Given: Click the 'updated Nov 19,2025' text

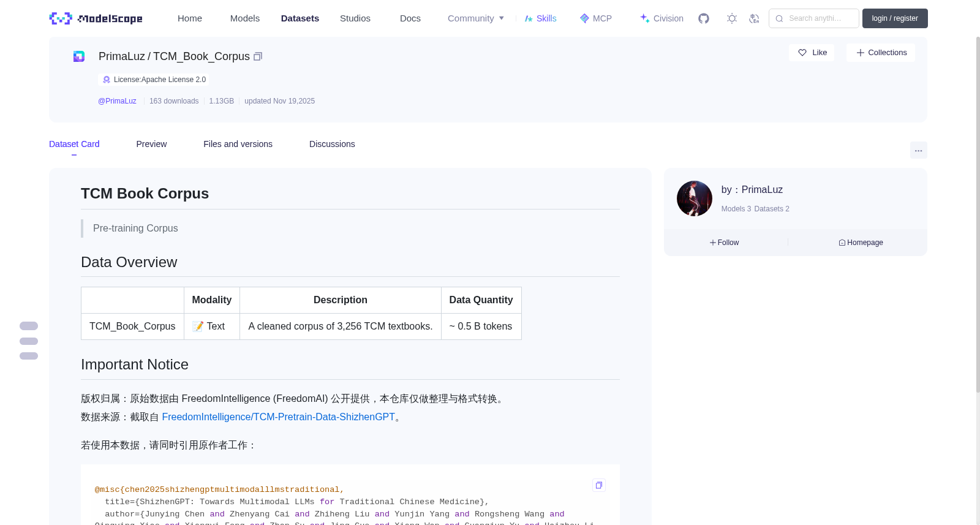Looking at the screenshot, I should pos(279,101).
